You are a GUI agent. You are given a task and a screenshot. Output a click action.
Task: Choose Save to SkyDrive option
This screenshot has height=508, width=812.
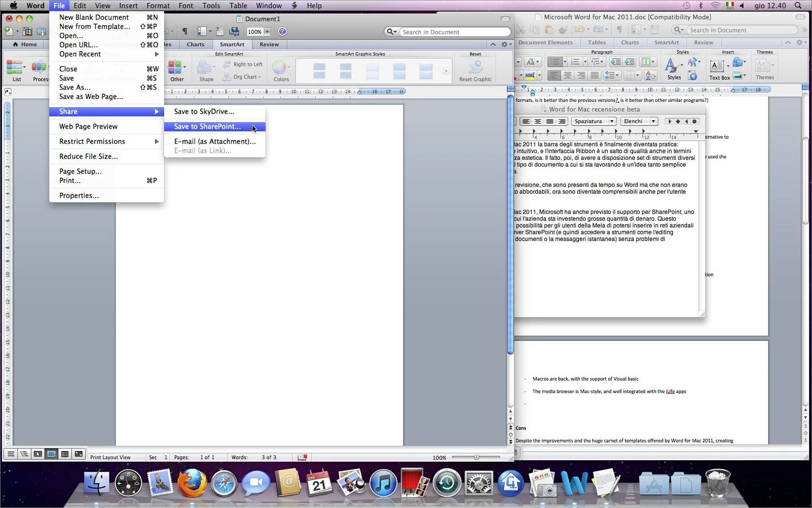pos(214,112)
